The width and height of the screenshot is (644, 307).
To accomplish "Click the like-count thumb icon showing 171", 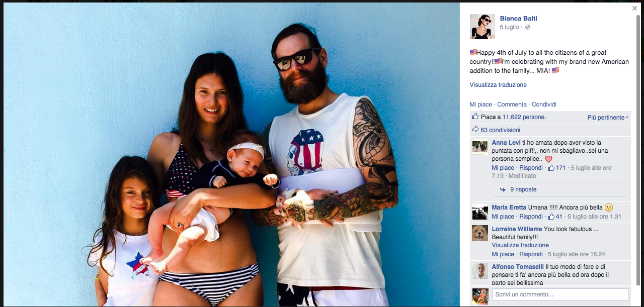I will (x=551, y=168).
